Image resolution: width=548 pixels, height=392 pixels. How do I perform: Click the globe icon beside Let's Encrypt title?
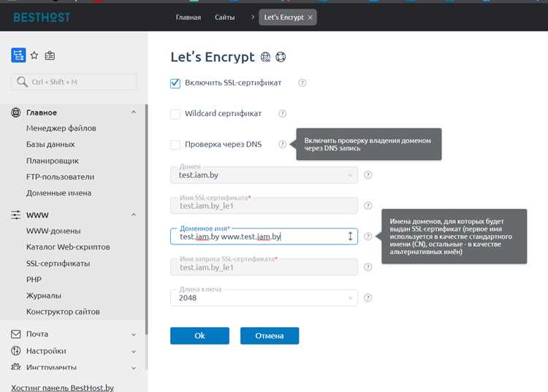click(266, 57)
